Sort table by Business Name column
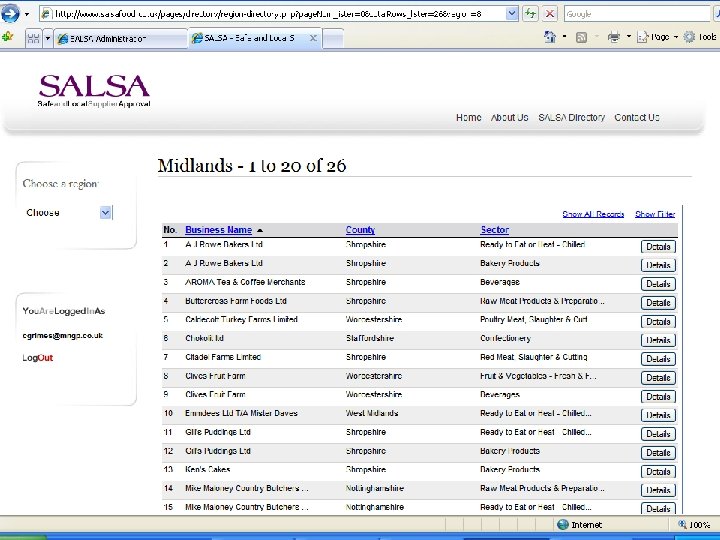 pos(218,230)
